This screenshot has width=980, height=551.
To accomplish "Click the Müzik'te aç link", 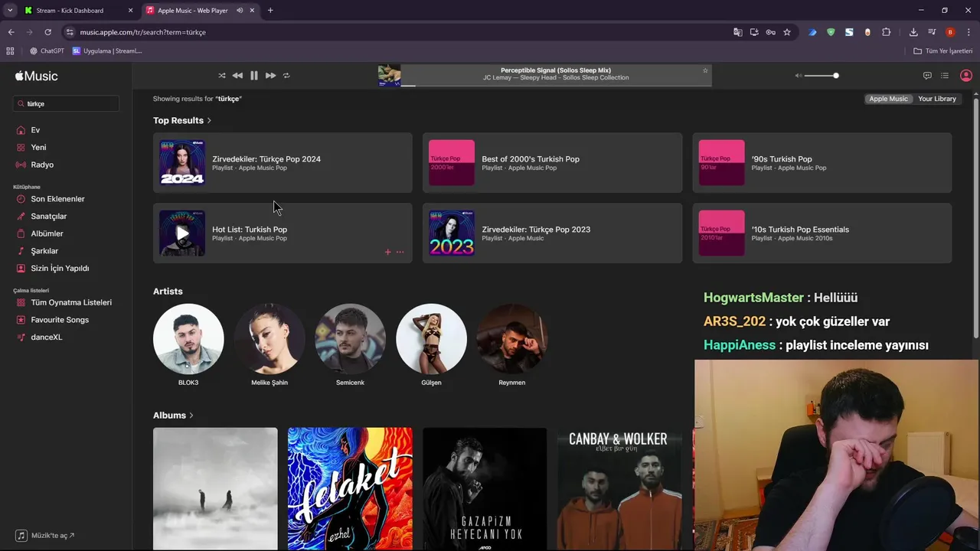I will click(46, 536).
